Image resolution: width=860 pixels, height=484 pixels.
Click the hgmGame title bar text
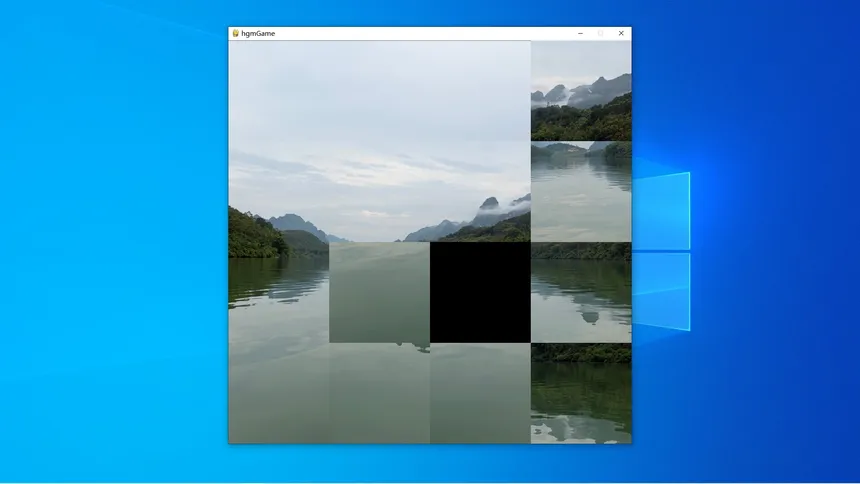(258, 33)
